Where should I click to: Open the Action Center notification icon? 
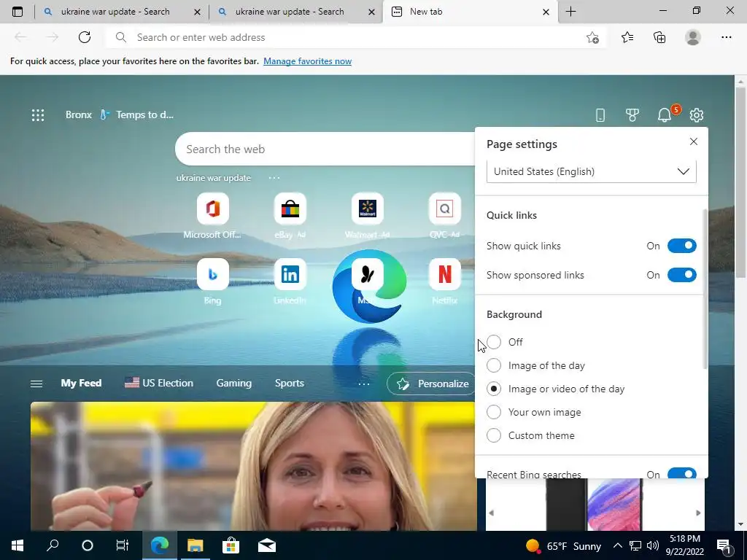(x=724, y=545)
